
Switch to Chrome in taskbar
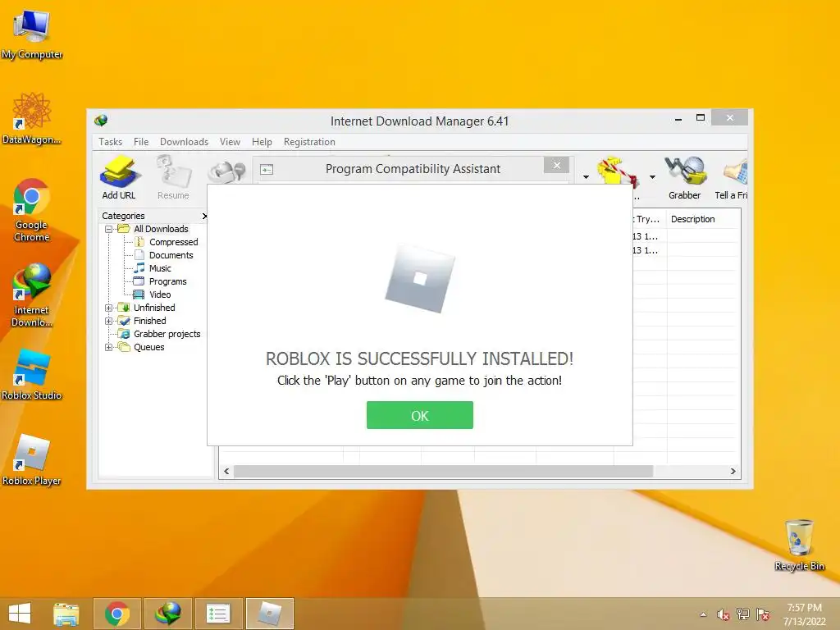pos(117,614)
